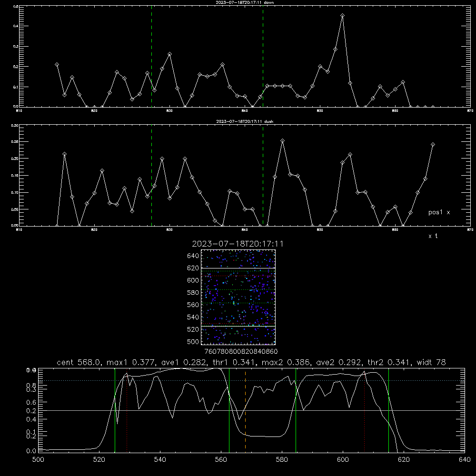Click bottom plot x-axis label '540'
This screenshot has height=476, width=476.
(160, 459)
